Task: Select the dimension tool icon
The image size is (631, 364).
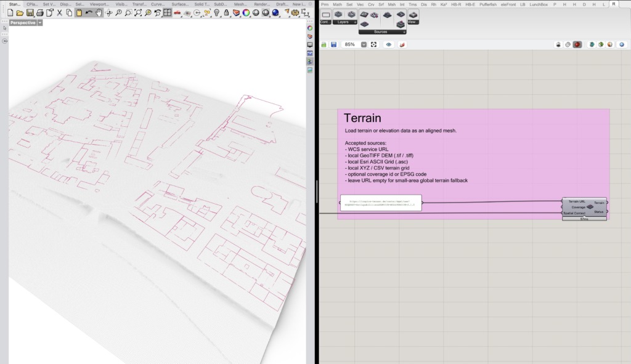Action: [x=305, y=13]
